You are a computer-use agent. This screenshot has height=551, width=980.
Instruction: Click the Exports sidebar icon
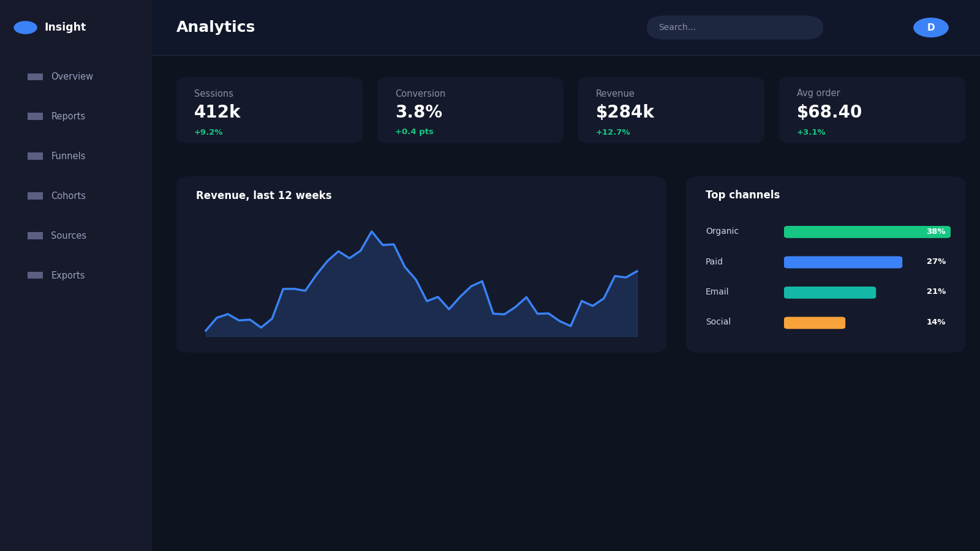coord(35,275)
